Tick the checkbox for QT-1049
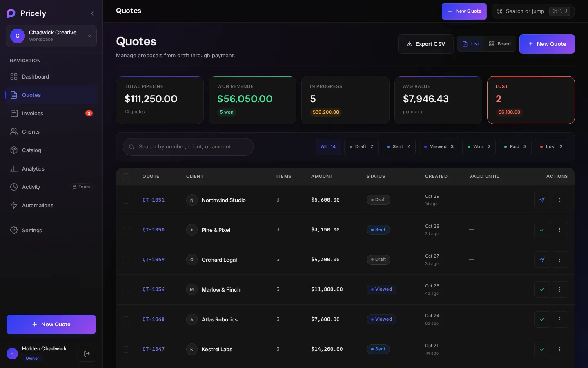This screenshot has width=588, height=368. coord(126,260)
